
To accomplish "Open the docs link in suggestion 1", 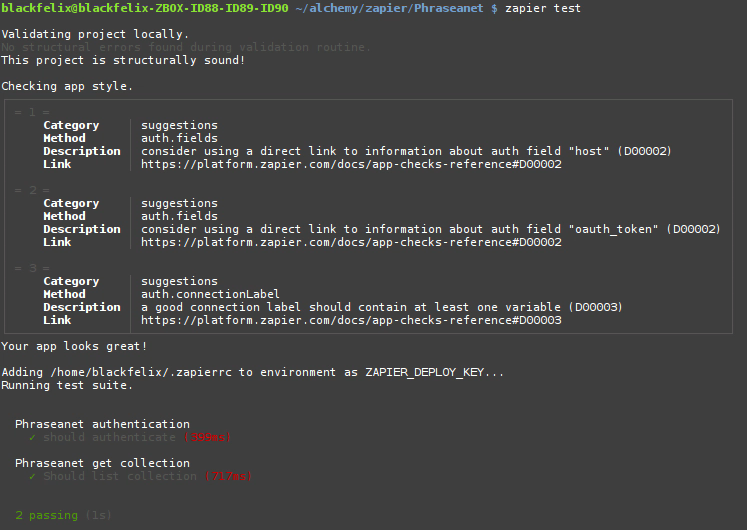I will click(351, 164).
